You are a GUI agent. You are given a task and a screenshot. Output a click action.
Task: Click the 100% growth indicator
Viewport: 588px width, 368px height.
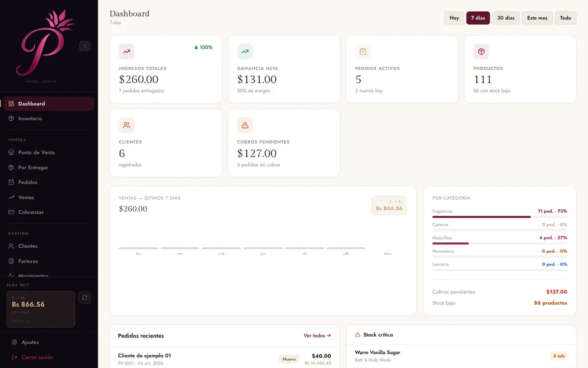pos(203,48)
